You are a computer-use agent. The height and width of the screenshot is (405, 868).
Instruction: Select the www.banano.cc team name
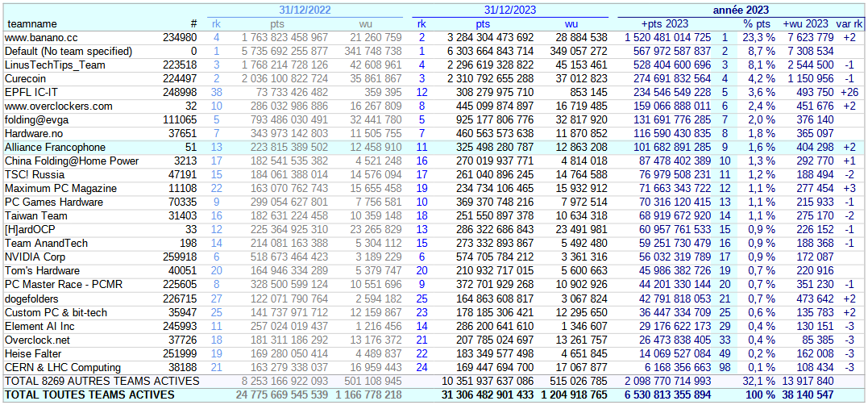point(41,38)
